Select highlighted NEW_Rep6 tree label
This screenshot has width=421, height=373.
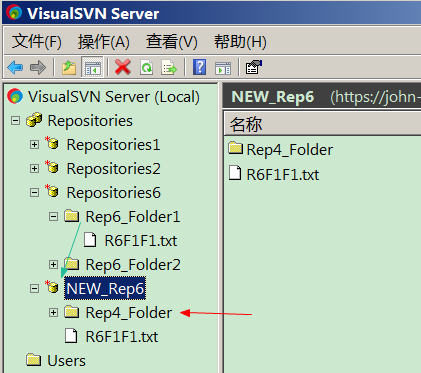(x=105, y=289)
